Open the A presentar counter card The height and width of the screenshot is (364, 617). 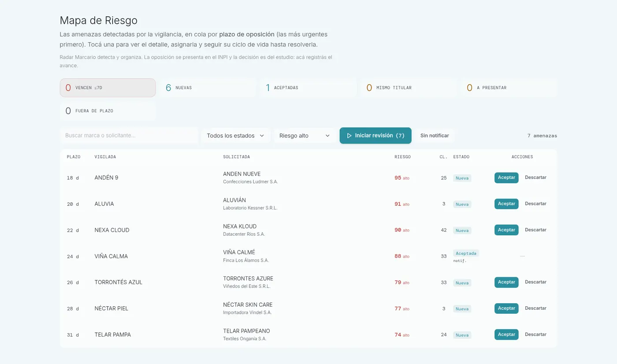[509, 88]
